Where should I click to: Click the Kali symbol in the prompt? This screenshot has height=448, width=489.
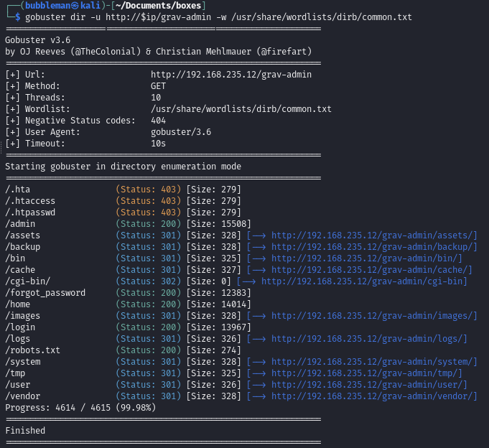tap(75, 5)
